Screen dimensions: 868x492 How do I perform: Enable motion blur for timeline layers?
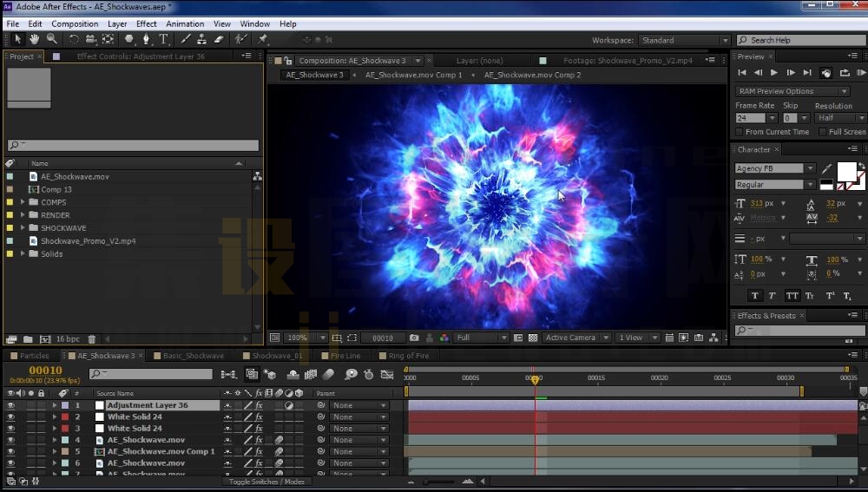(x=328, y=375)
